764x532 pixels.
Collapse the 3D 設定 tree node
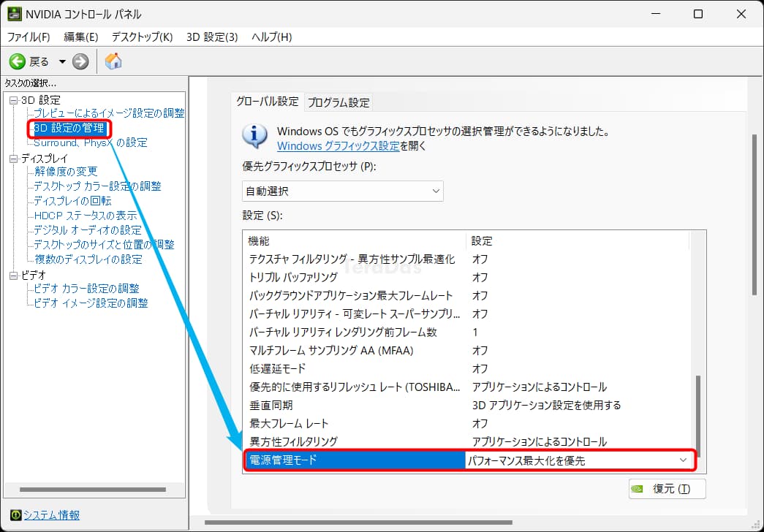click(x=14, y=100)
